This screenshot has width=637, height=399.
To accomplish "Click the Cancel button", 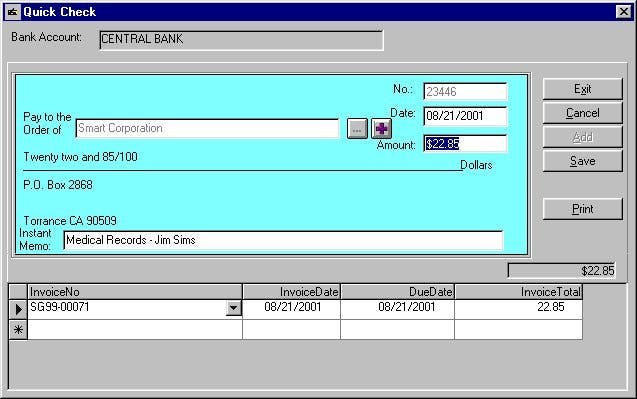I will tap(582, 113).
